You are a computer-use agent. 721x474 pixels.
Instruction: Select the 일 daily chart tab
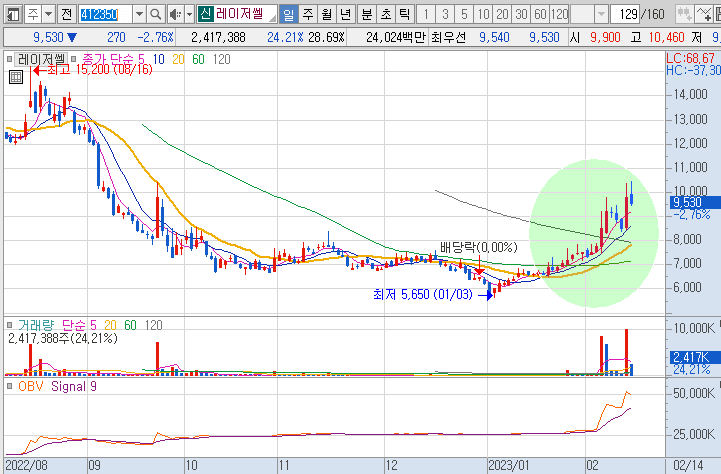[x=288, y=15]
